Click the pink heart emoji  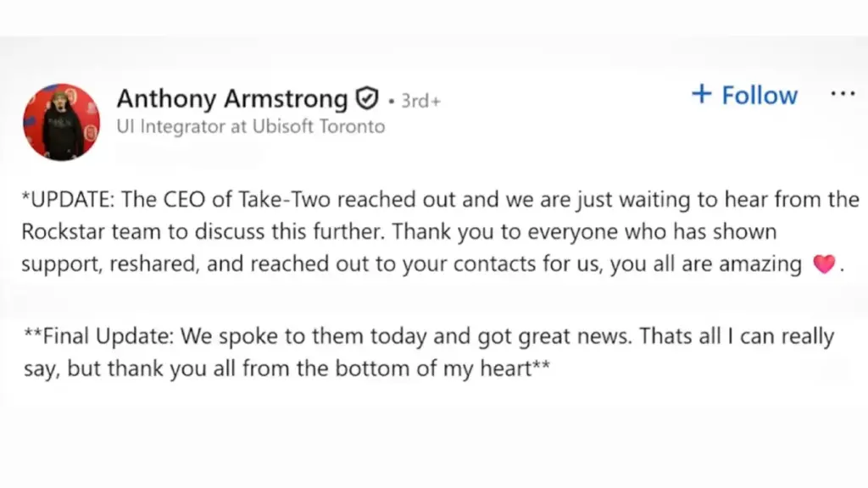coord(823,264)
